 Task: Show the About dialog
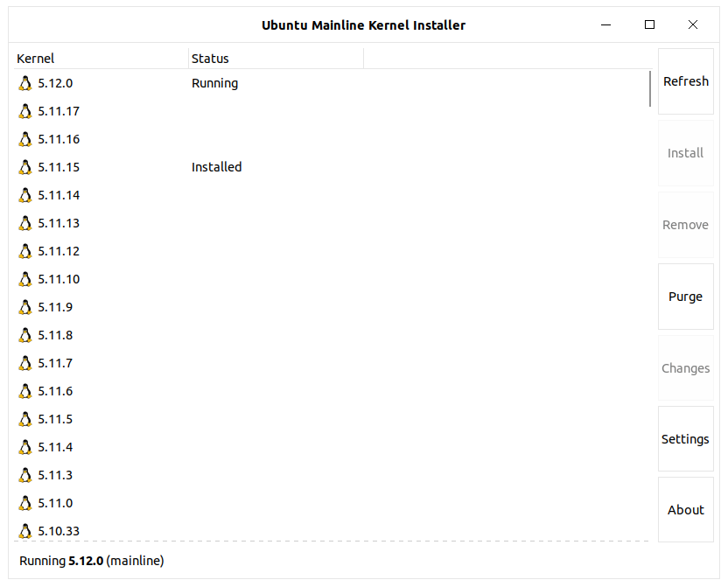click(x=686, y=509)
